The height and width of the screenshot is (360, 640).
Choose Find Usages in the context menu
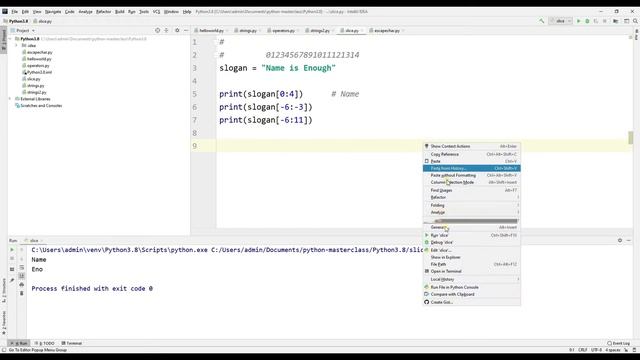point(471,190)
